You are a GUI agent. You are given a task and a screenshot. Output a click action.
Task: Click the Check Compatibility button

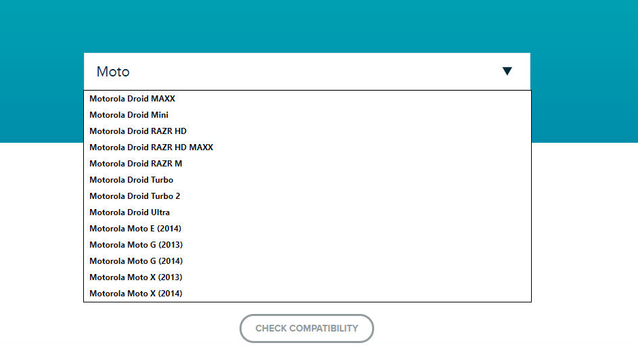[306, 328]
